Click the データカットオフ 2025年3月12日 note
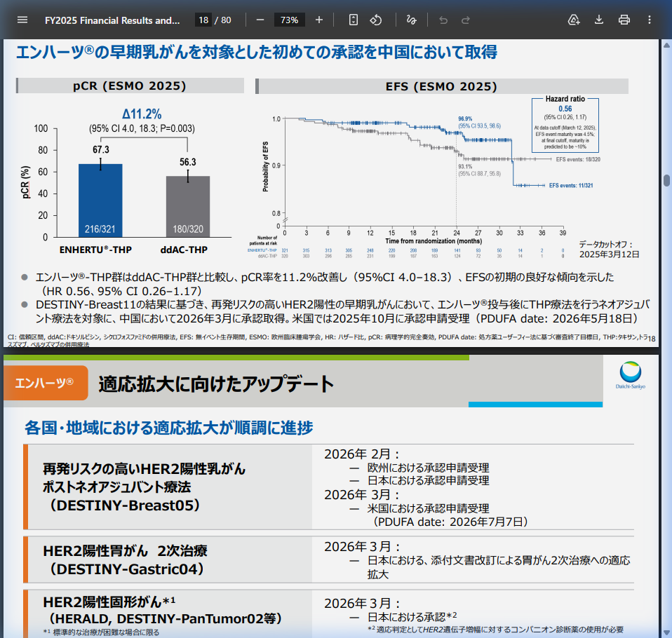 609,250
